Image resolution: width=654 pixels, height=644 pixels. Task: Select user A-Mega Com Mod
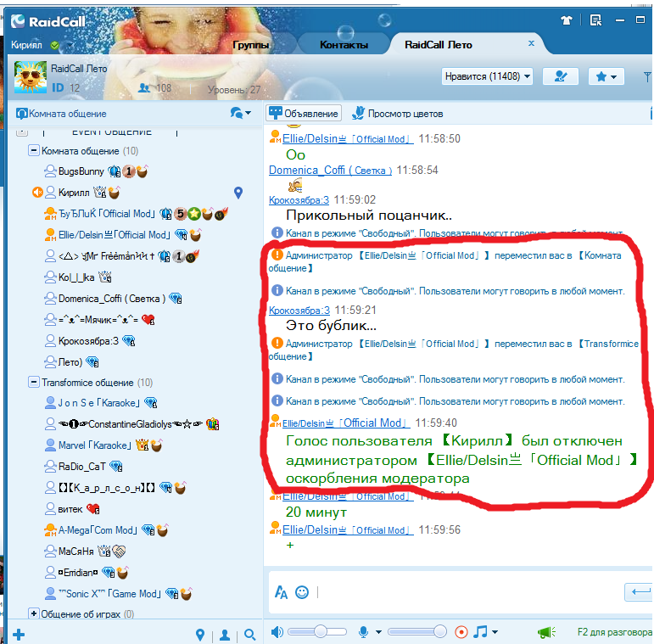point(98,530)
